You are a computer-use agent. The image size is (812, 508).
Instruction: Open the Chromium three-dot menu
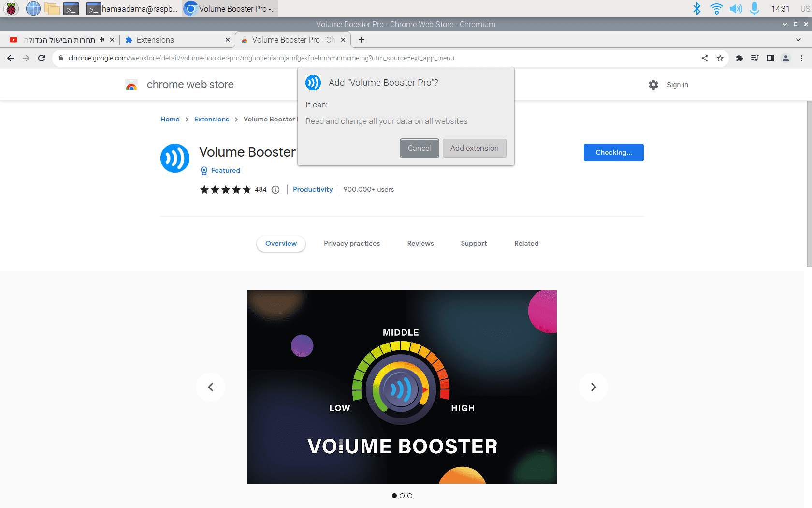pos(801,58)
